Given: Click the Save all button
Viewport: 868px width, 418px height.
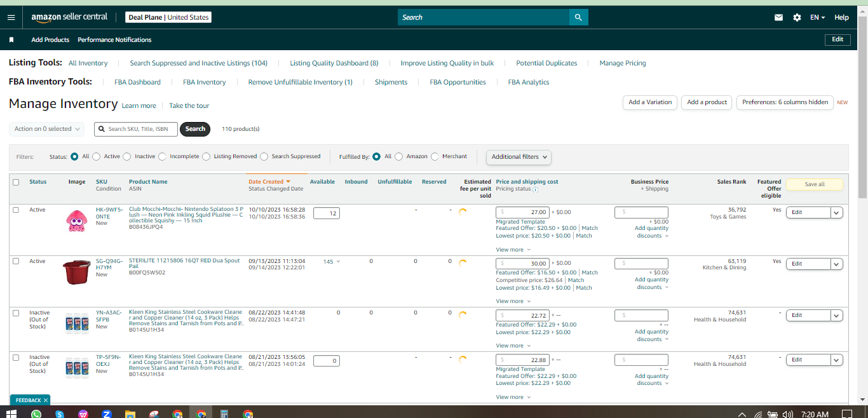Looking at the screenshot, I should 815,184.
